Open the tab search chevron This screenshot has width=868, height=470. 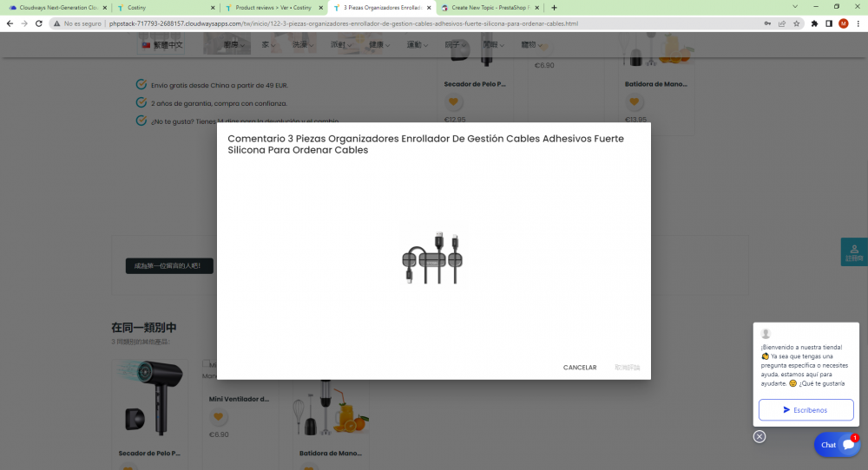(795, 7)
